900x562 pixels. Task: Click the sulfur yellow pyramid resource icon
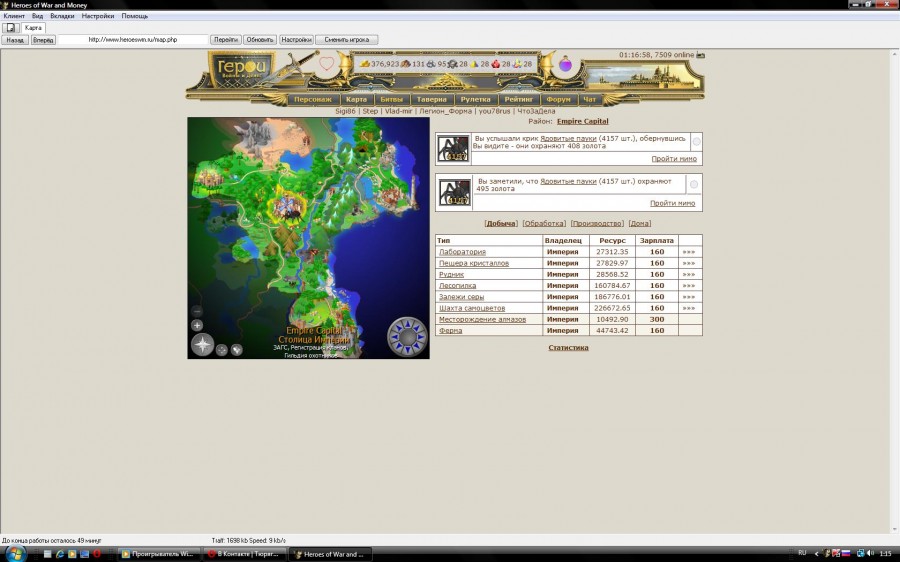[474, 64]
